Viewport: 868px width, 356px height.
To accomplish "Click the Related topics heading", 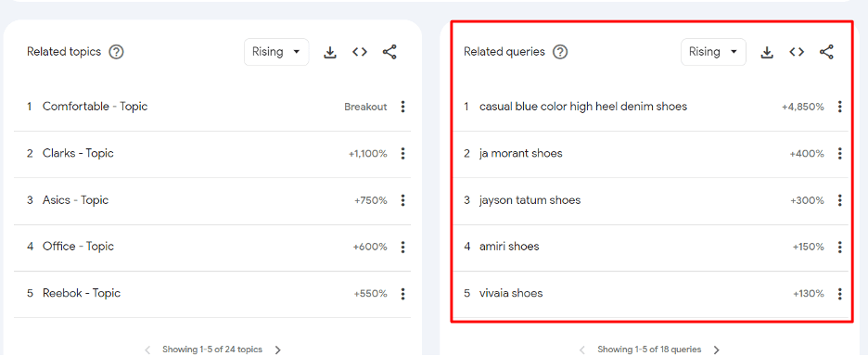I will (x=64, y=52).
